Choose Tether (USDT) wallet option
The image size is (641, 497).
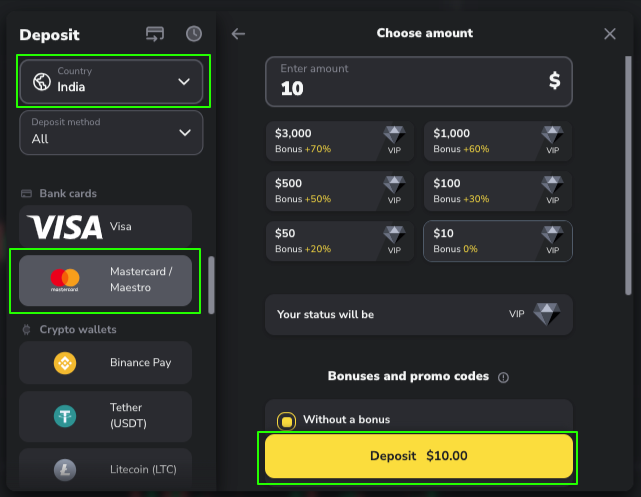pos(105,416)
